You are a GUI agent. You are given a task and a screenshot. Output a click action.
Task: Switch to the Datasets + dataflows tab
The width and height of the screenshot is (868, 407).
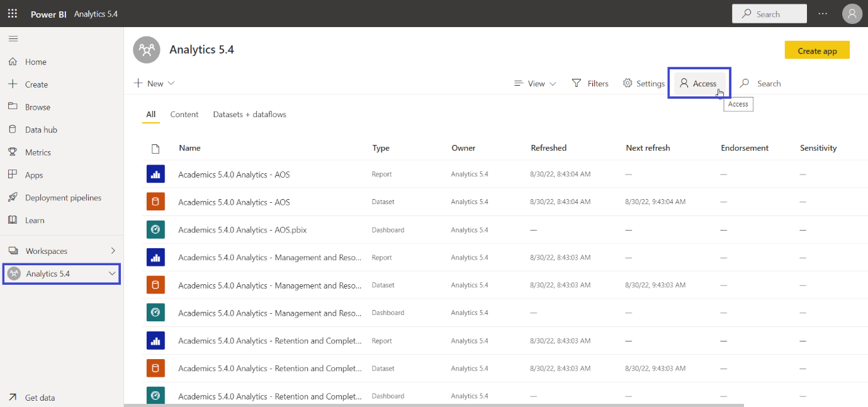(249, 114)
